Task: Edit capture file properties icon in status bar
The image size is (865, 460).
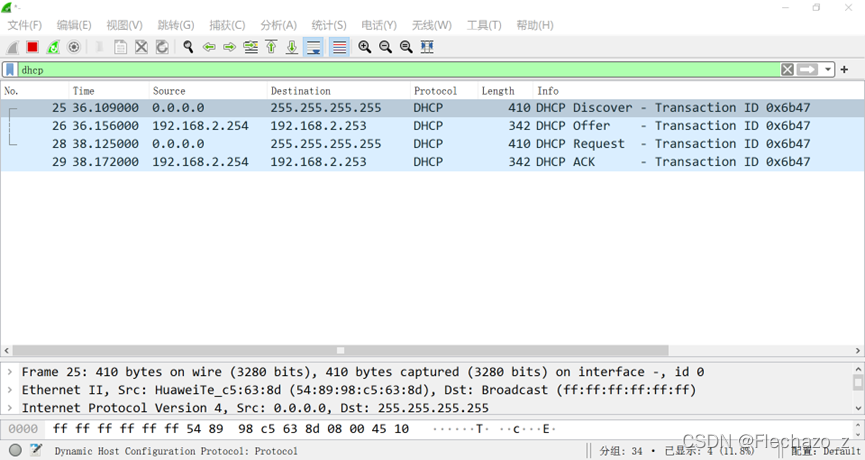Action: [36, 451]
